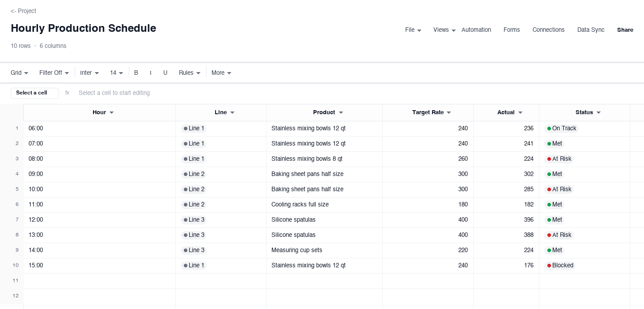The image size is (644, 309).
Task: Click the Blocked status badge
Action: (x=560, y=266)
